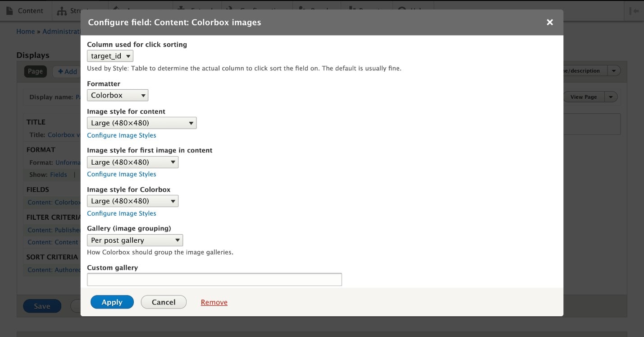644x337 pixels.
Task: Open the click sorting column dropdown
Action: pyautogui.click(x=110, y=56)
